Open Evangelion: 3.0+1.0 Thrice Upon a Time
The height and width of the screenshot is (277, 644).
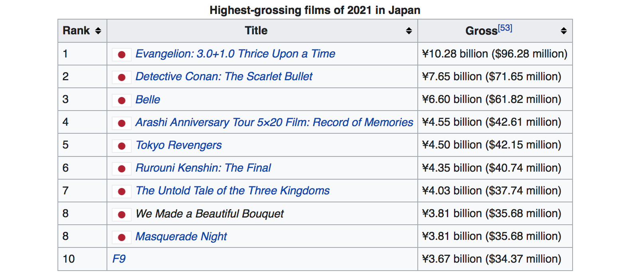(235, 54)
